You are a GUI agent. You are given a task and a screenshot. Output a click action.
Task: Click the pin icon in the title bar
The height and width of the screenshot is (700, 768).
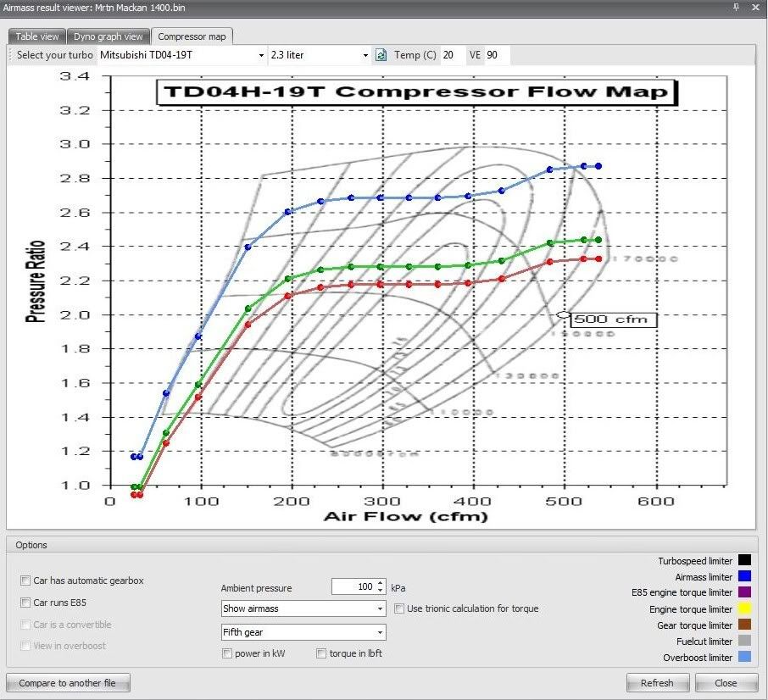coord(736,7)
